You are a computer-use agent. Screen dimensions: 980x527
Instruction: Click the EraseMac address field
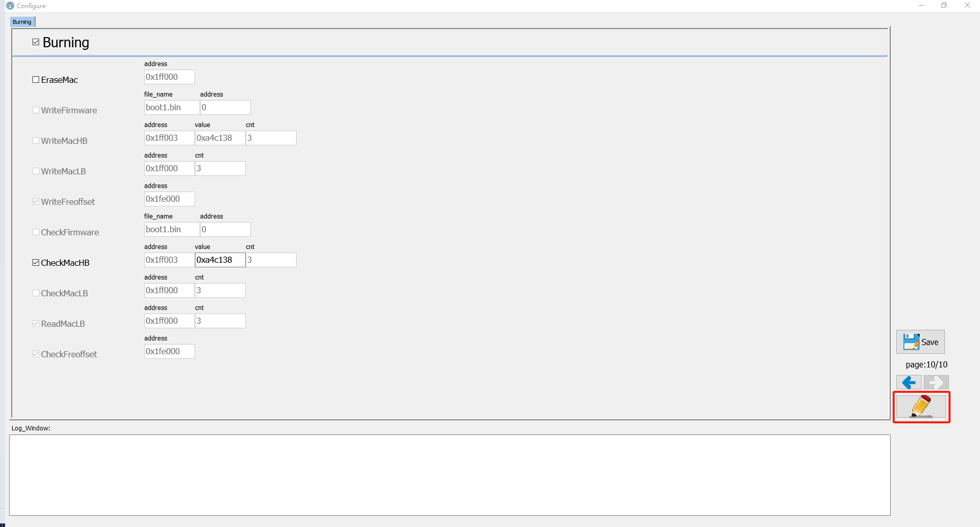[x=169, y=77]
